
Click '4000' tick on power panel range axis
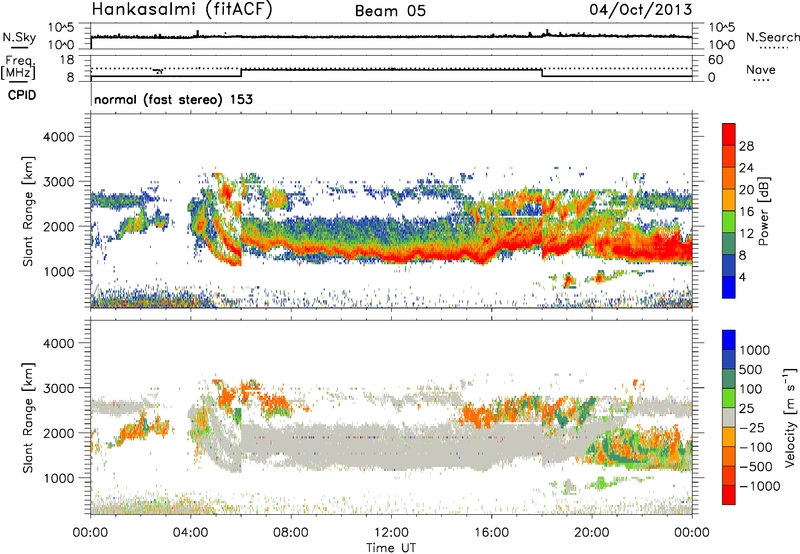click(58, 137)
